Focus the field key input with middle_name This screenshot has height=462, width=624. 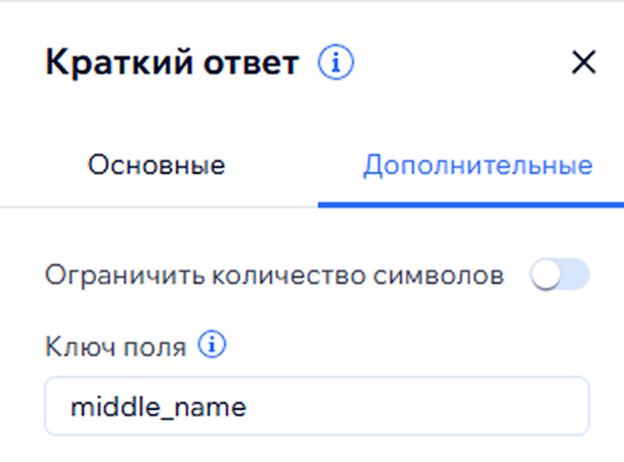click(316, 406)
